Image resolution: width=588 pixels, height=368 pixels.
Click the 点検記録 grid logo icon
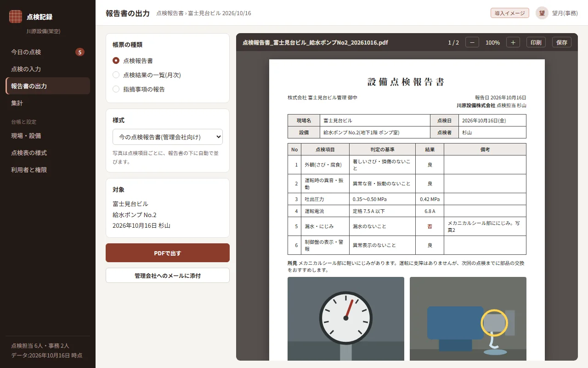(x=16, y=17)
